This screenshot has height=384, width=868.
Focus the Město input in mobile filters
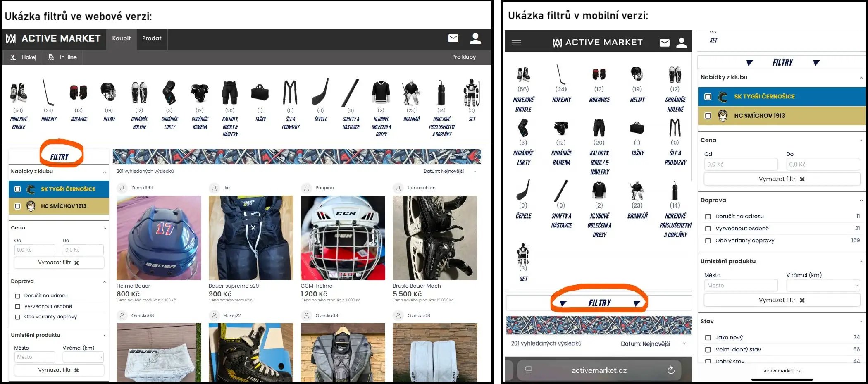tap(741, 285)
